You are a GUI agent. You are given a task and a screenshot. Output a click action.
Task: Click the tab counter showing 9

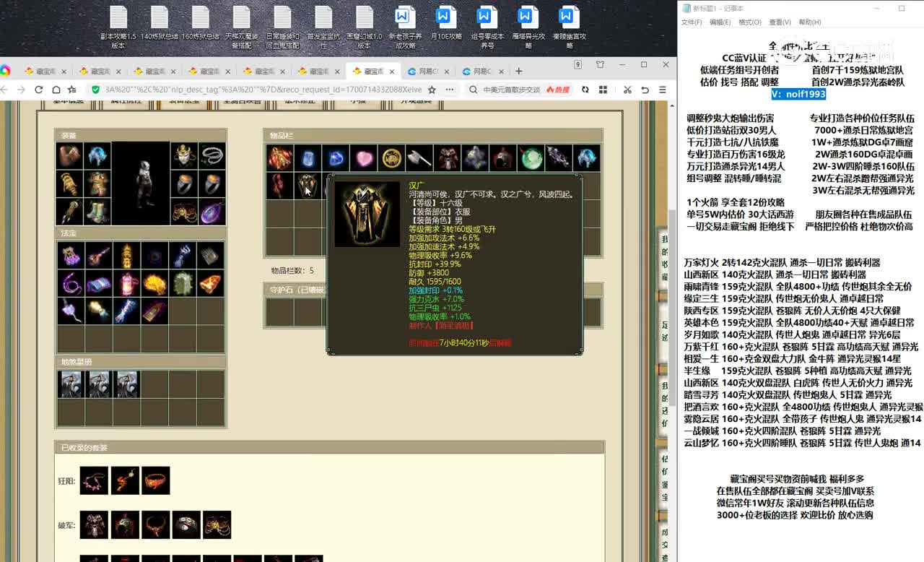point(577,65)
